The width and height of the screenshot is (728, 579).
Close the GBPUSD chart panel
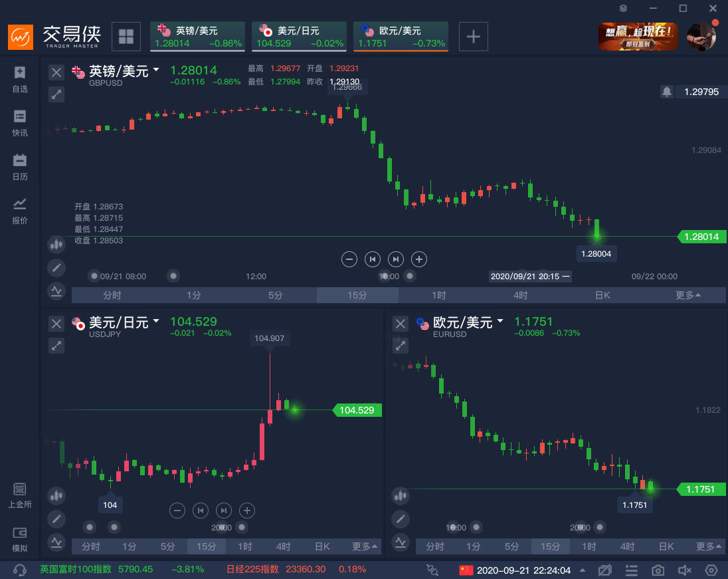tap(56, 72)
